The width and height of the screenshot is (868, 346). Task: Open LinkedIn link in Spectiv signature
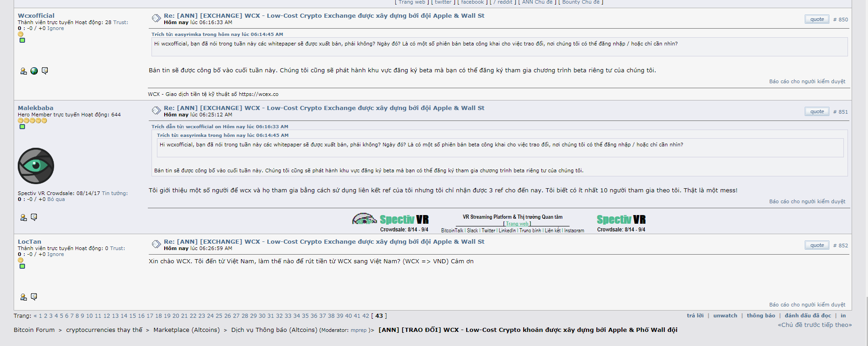click(507, 231)
